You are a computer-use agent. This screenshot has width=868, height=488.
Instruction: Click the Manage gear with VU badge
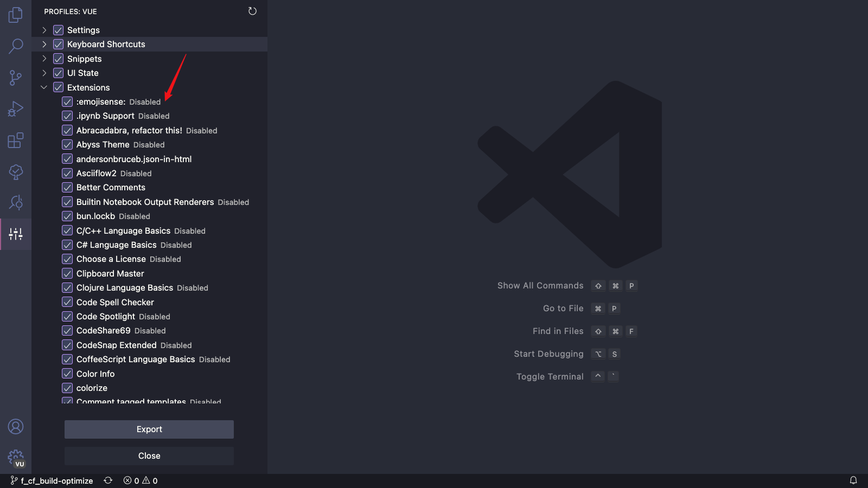[x=16, y=458]
